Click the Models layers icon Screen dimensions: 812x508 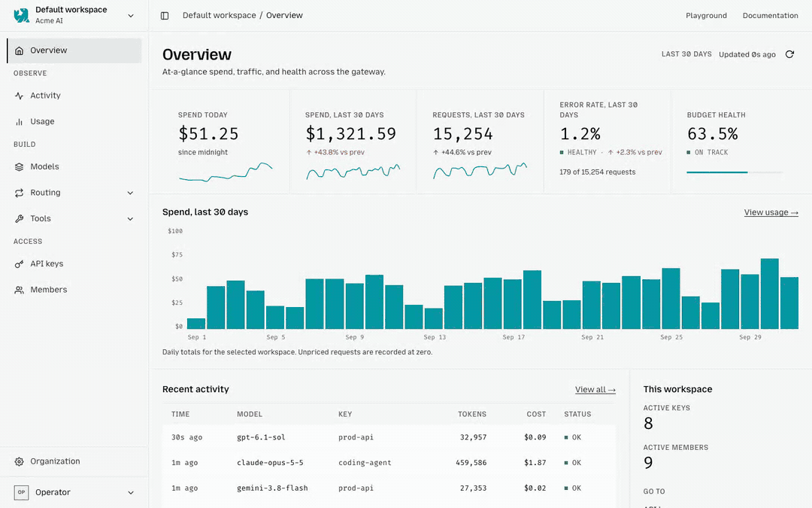19,166
